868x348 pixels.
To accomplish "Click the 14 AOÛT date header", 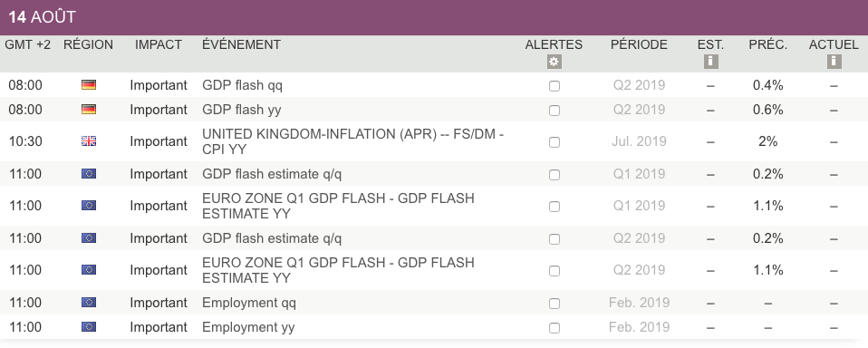I will [x=42, y=17].
